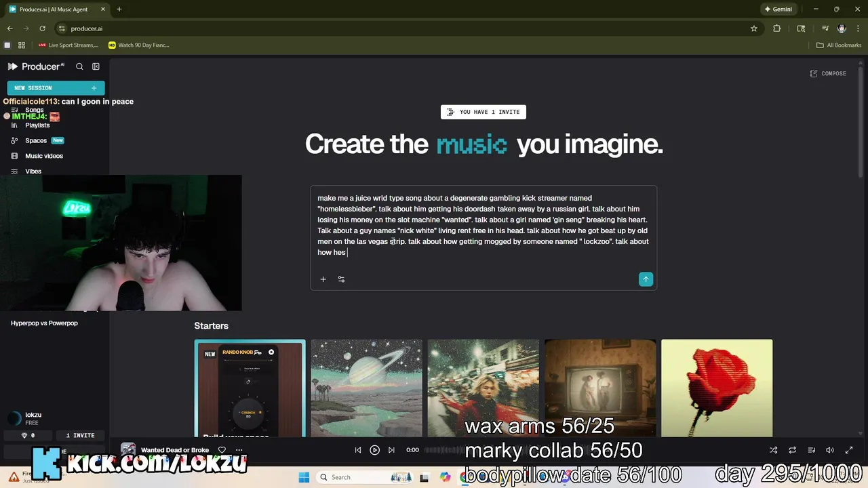Start a New Session

point(56,88)
